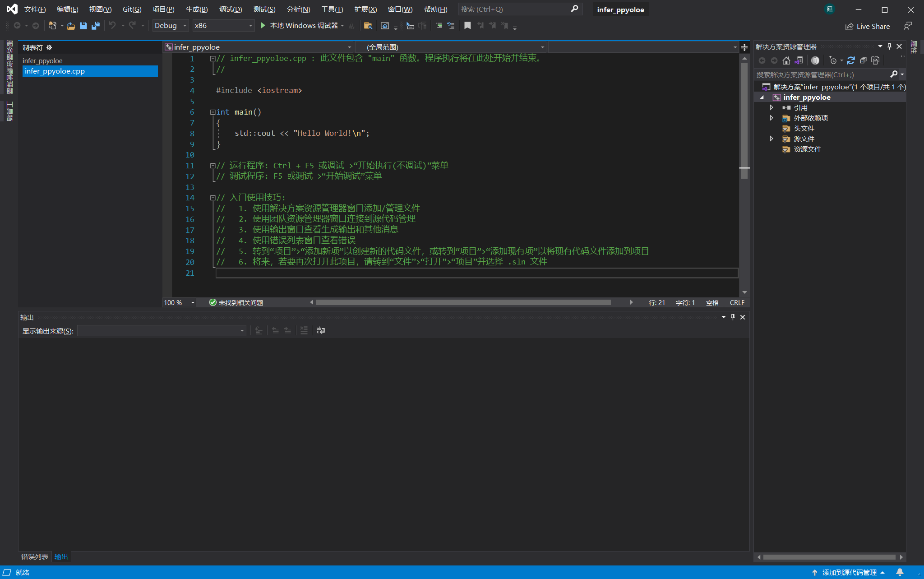Click the uncomment selected lines icon
Image resolution: width=924 pixels, height=579 pixels.
[x=451, y=26]
